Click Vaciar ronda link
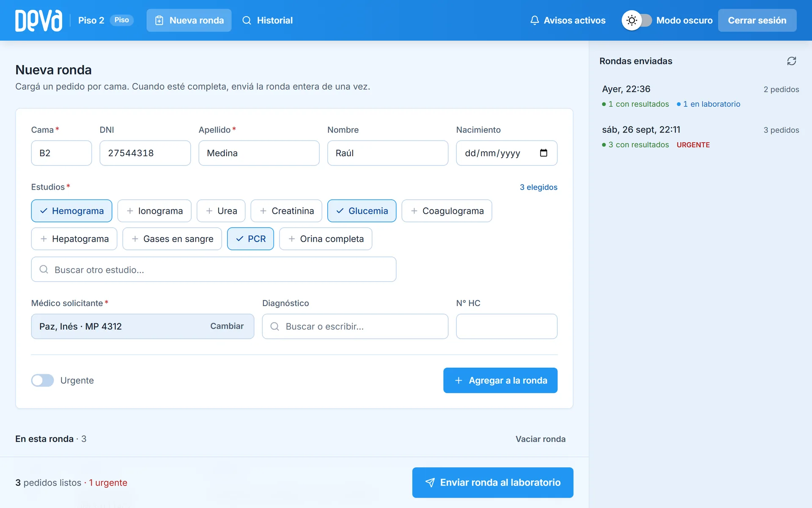 pyautogui.click(x=540, y=439)
